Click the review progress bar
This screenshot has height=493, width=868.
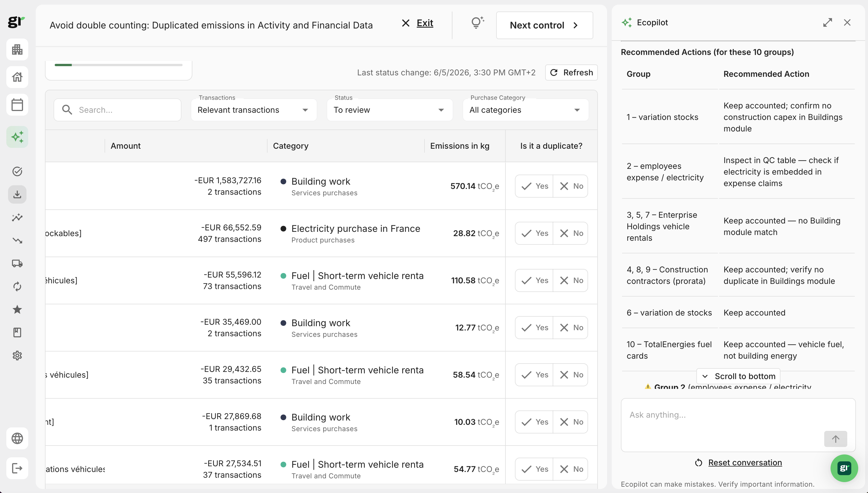[118, 65]
